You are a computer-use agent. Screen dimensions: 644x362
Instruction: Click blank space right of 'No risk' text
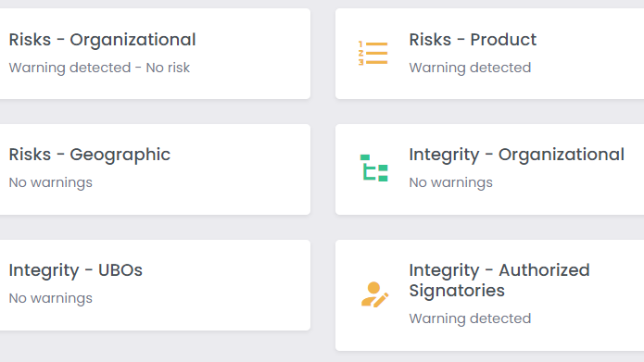click(x=246, y=68)
